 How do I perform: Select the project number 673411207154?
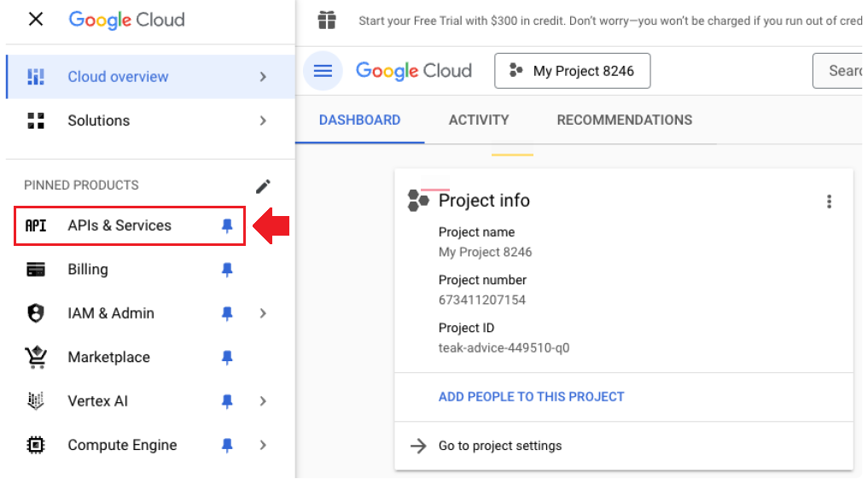[x=482, y=301]
